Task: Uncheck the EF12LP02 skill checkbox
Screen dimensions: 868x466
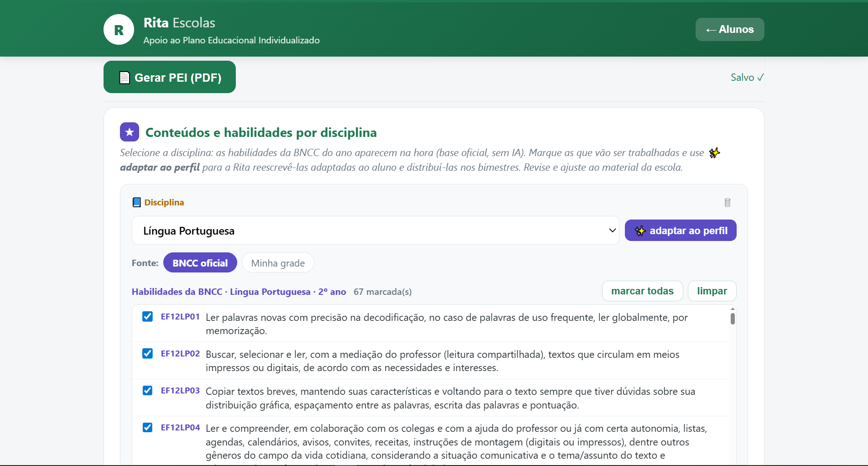Action: [x=147, y=353]
